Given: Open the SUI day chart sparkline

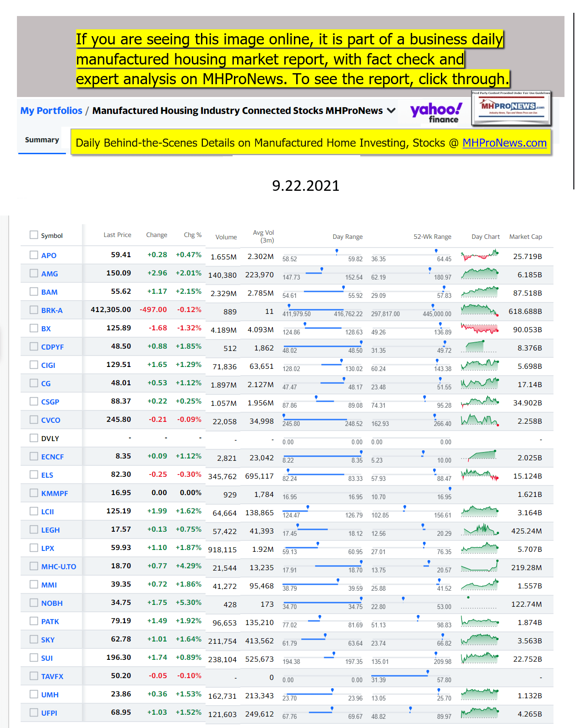Looking at the screenshot, I should (x=480, y=658).
